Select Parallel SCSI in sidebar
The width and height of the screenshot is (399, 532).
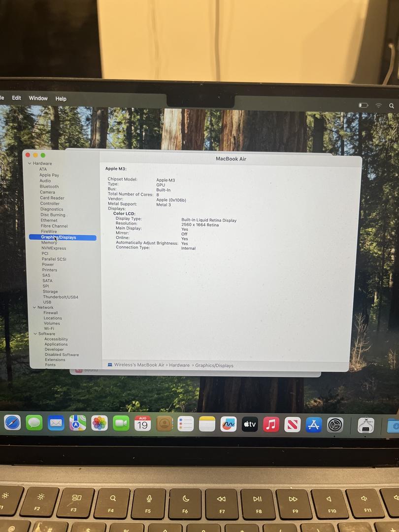tap(54, 259)
